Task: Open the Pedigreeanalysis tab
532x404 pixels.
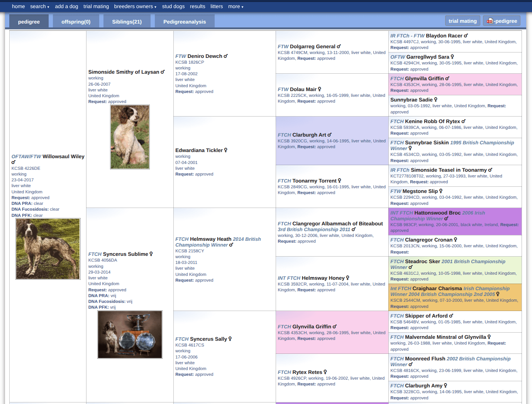Action: [185, 22]
